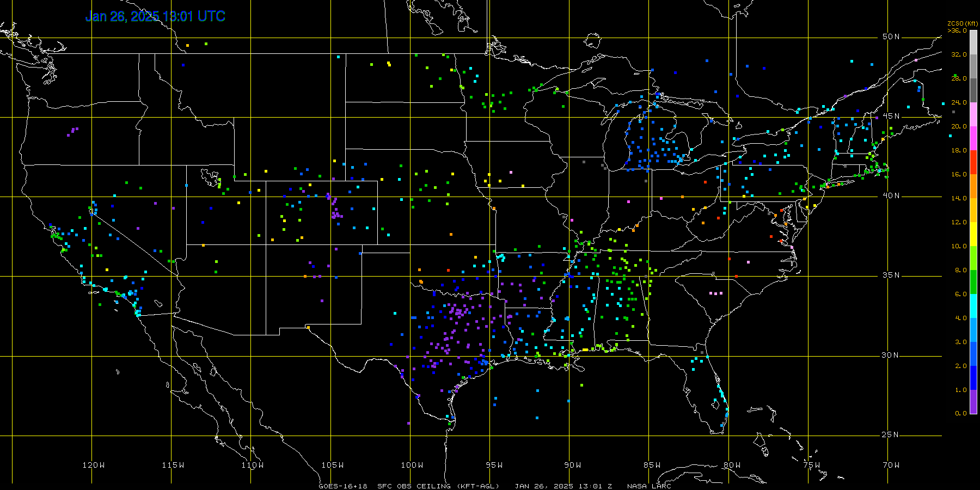Click the dark blue 1.0–2.0 Kft legend segment
This screenshot has height=490, width=980.
tap(973, 378)
